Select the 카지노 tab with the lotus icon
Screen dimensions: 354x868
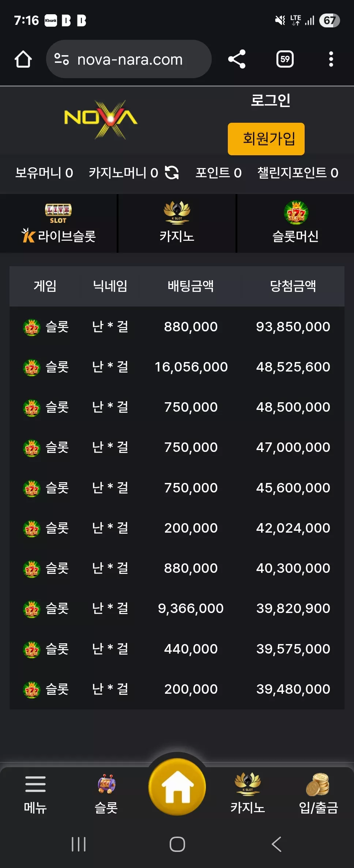tap(177, 223)
